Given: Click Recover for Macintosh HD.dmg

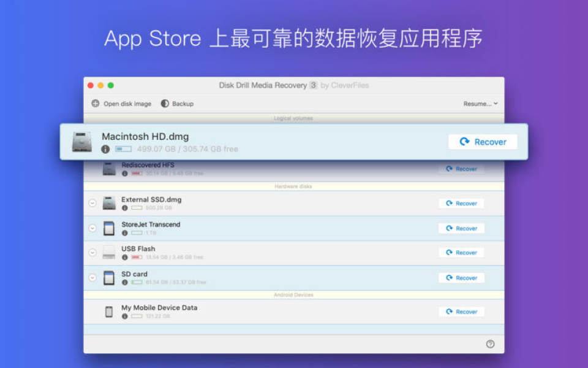Looking at the screenshot, I should click(483, 142).
